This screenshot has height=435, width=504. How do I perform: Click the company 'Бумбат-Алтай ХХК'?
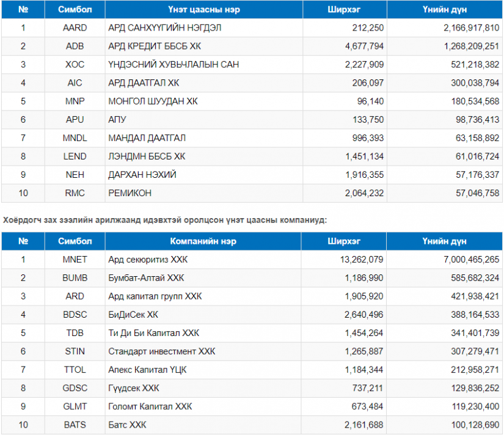click(146, 278)
